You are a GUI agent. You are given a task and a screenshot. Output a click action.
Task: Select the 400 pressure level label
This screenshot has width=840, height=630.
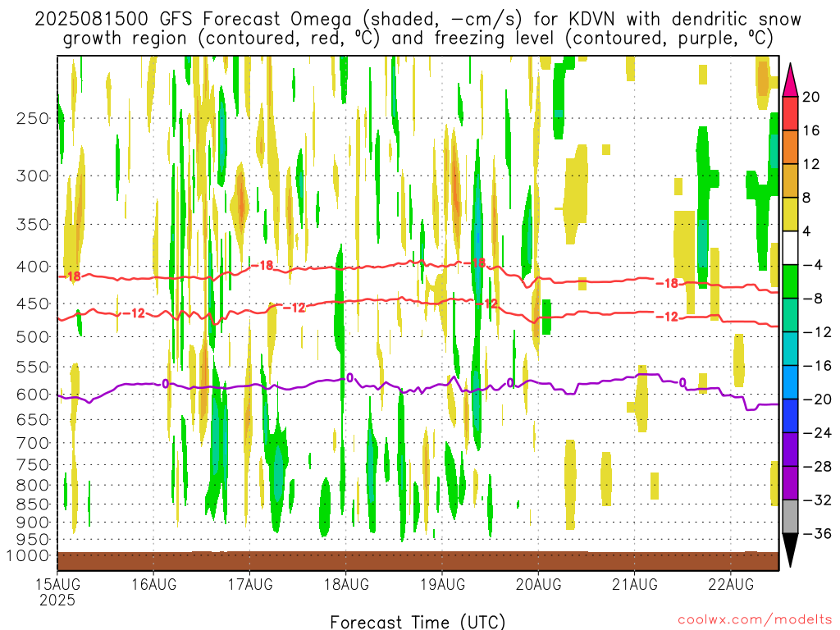pos(33,267)
